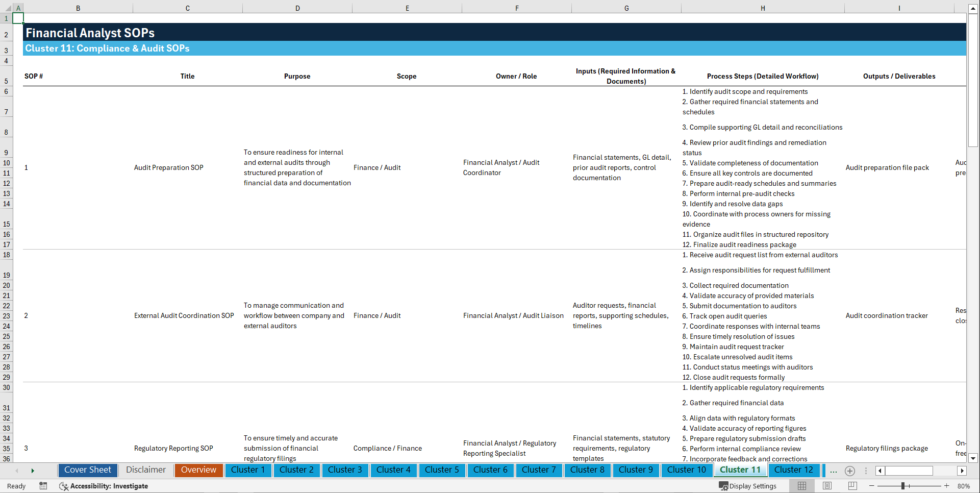
Task: Click the Display Settings icon
Action: [x=723, y=486]
